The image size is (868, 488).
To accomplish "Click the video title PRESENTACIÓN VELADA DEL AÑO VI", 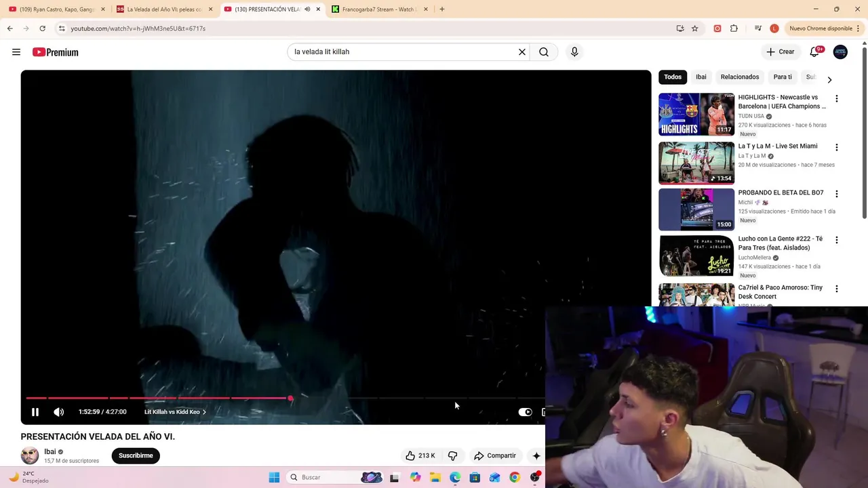I will 98,436.
